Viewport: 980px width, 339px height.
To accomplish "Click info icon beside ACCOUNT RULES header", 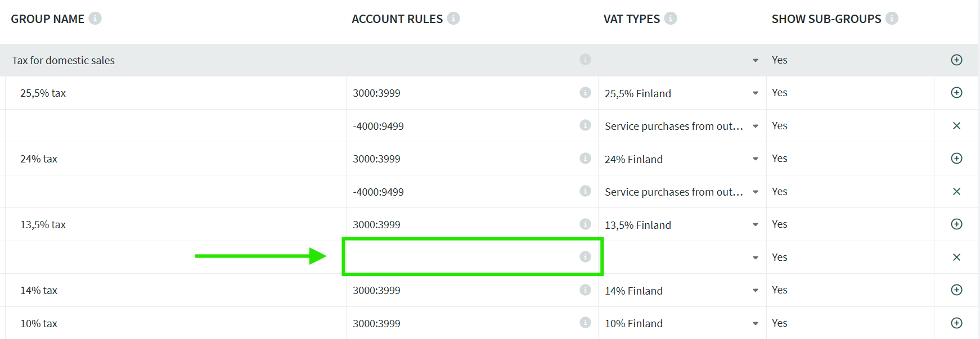I will pos(453,19).
